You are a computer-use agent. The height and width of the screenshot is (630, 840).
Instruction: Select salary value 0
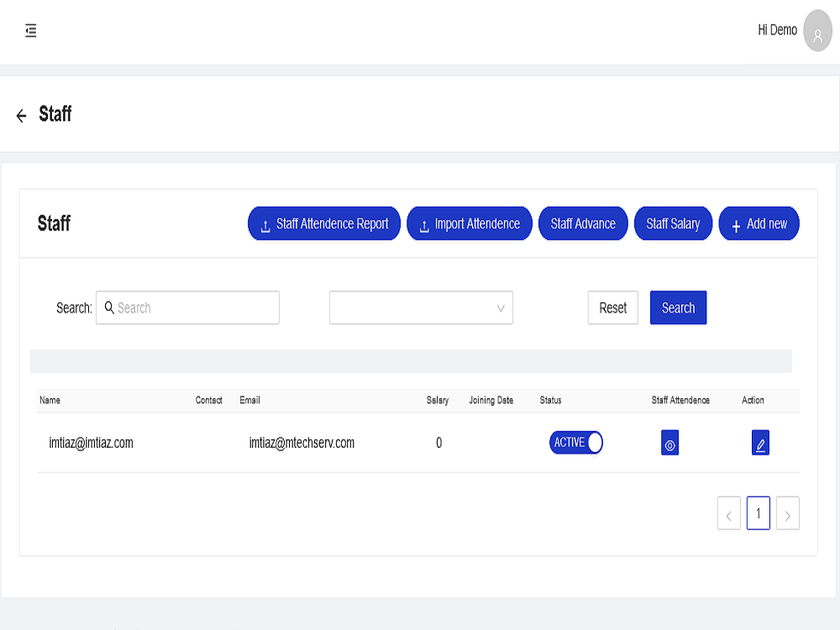(x=438, y=443)
